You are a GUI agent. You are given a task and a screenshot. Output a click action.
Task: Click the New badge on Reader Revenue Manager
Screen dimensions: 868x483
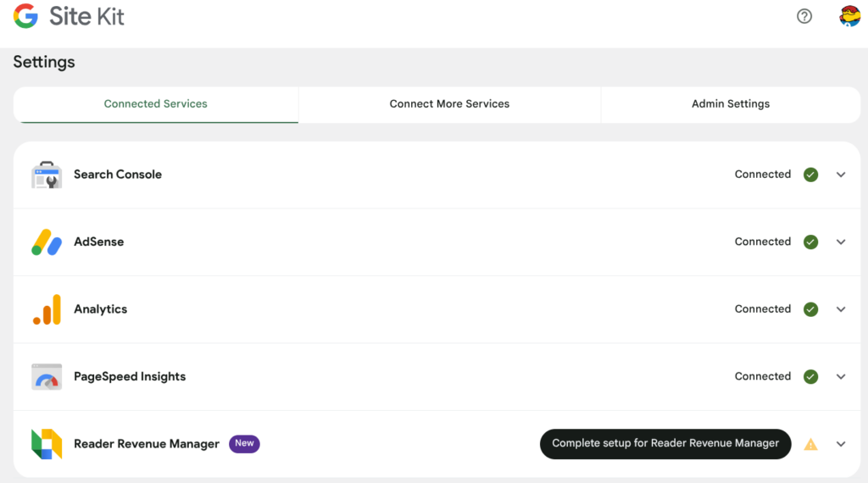click(x=244, y=444)
